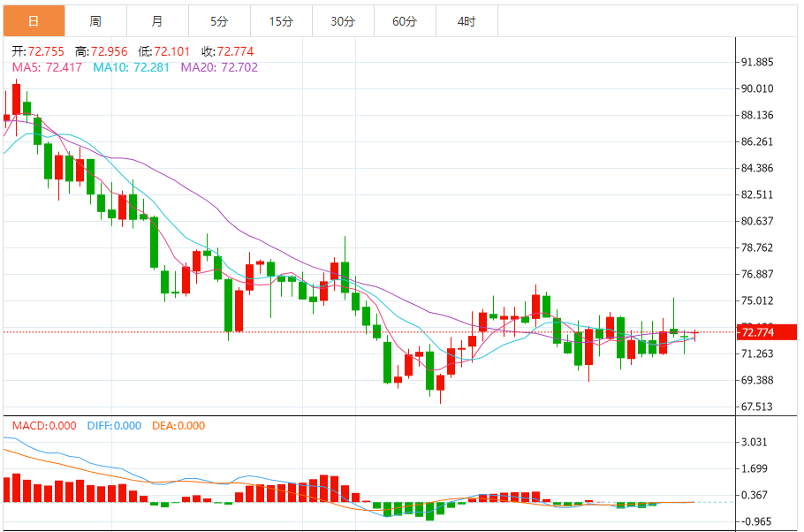Click the 71.263 price axis label
Viewport: 804px width, 532px height.
tap(757, 353)
